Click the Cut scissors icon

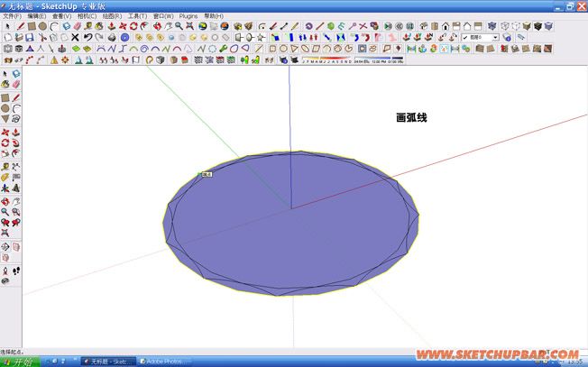pyautogui.click(x=42, y=38)
